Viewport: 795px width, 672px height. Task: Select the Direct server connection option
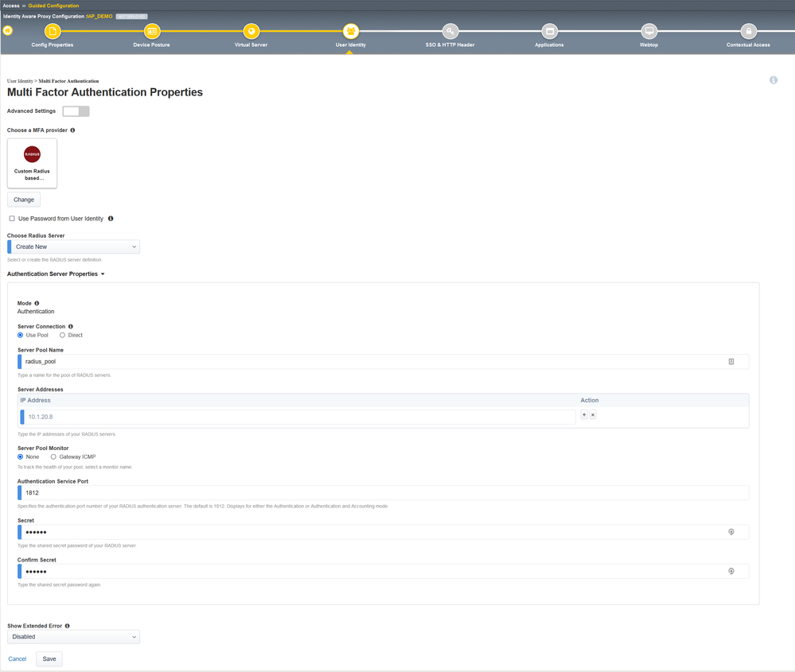click(x=62, y=335)
